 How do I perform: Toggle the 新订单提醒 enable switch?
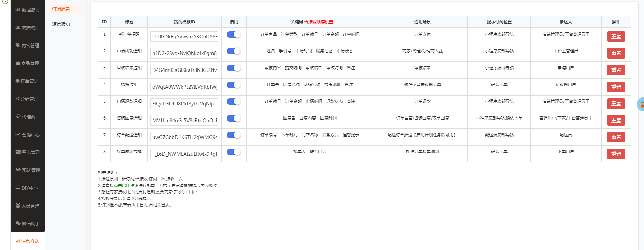click(x=234, y=34)
